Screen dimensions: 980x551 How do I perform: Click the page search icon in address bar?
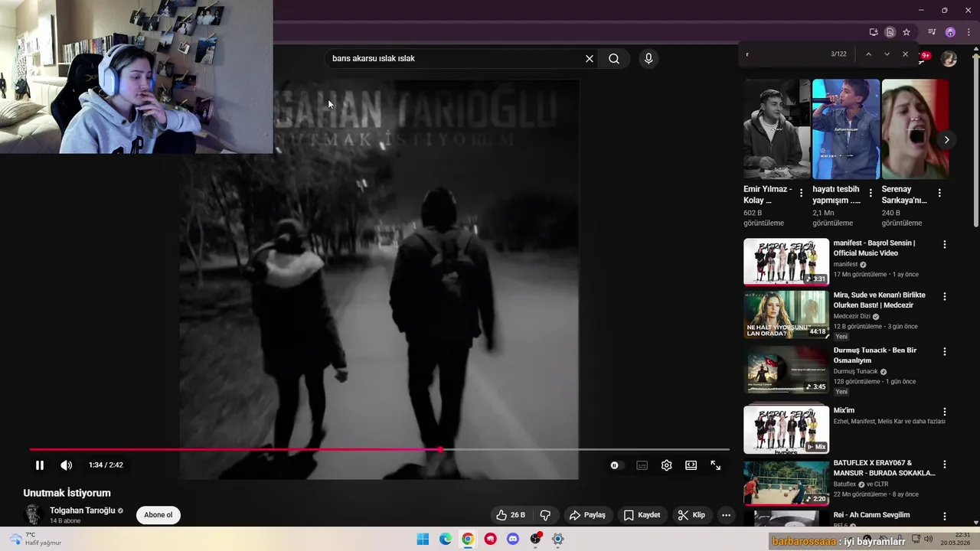tap(890, 32)
